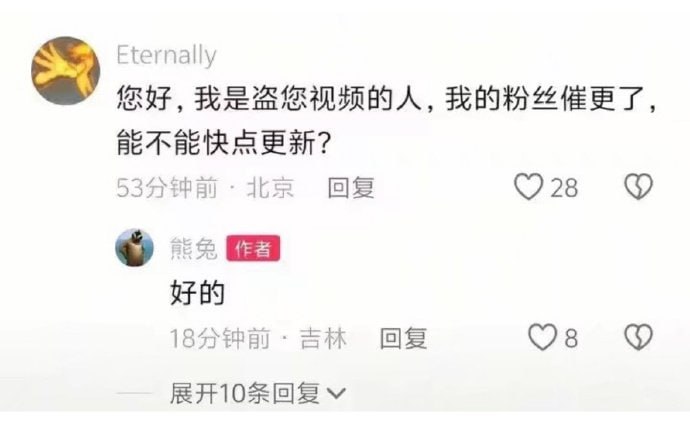The image size is (690, 440).
Task: Click the 53分钟前 · 北京 timestamp
Action: pyautogui.click(x=205, y=188)
